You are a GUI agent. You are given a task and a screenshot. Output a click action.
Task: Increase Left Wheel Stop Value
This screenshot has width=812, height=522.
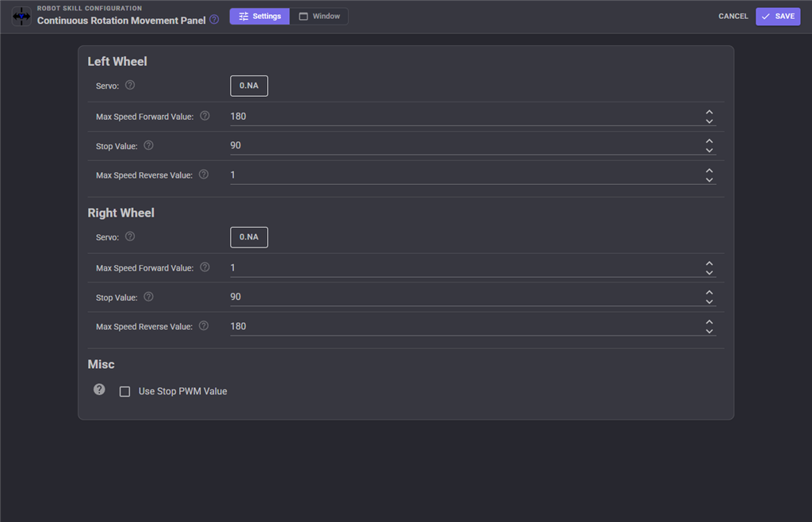(x=710, y=141)
